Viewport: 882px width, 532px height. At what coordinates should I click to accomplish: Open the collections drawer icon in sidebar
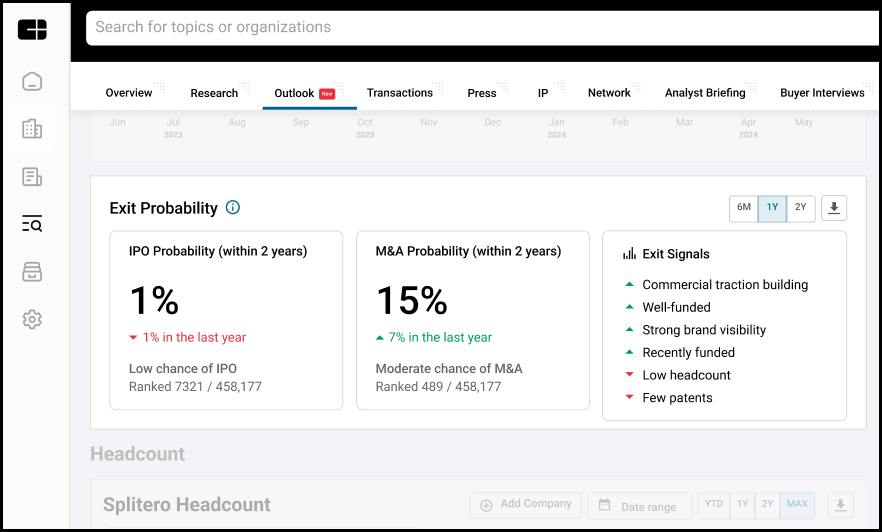click(x=32, y=272)
